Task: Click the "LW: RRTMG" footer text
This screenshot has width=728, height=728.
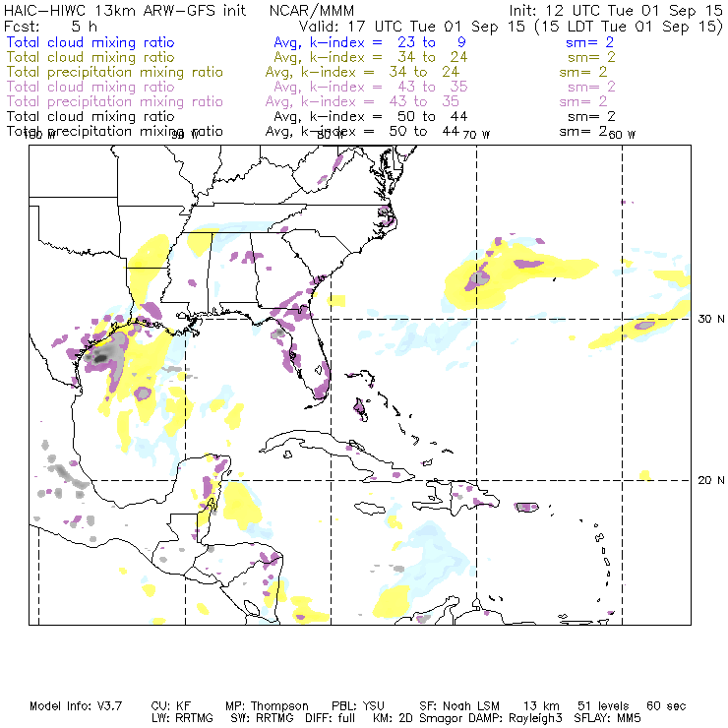Action: [x=182, y=718]
